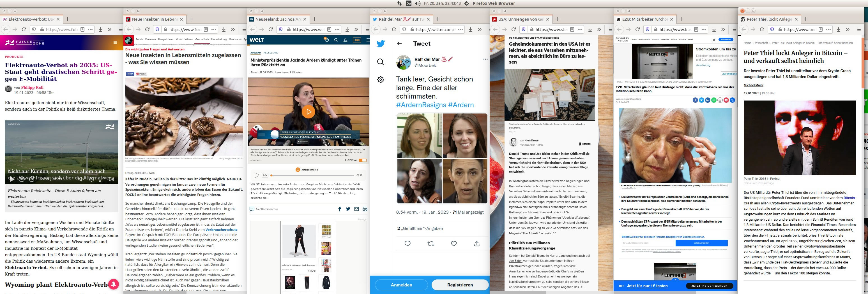The height and width of the screenshot is (294, 868).
Task: Open the Futurezone site hamburger menu
Action: coord(115,43)
